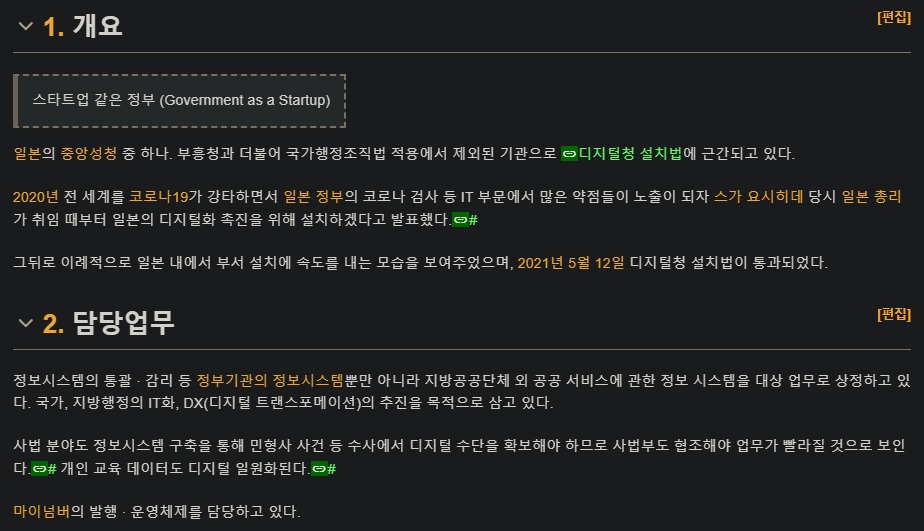Click the 편집 link for section 개요
The width and height of the screenshot is (924, 531).
point(894,17)
